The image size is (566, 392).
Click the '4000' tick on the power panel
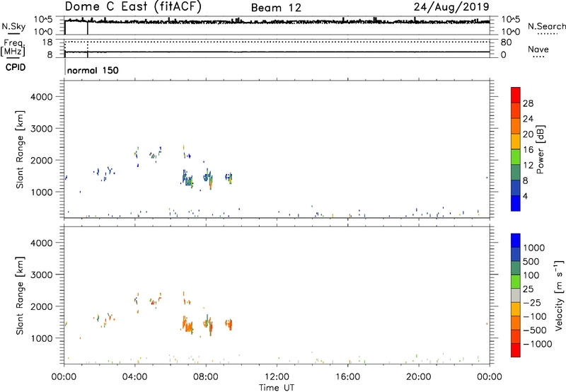42,97
